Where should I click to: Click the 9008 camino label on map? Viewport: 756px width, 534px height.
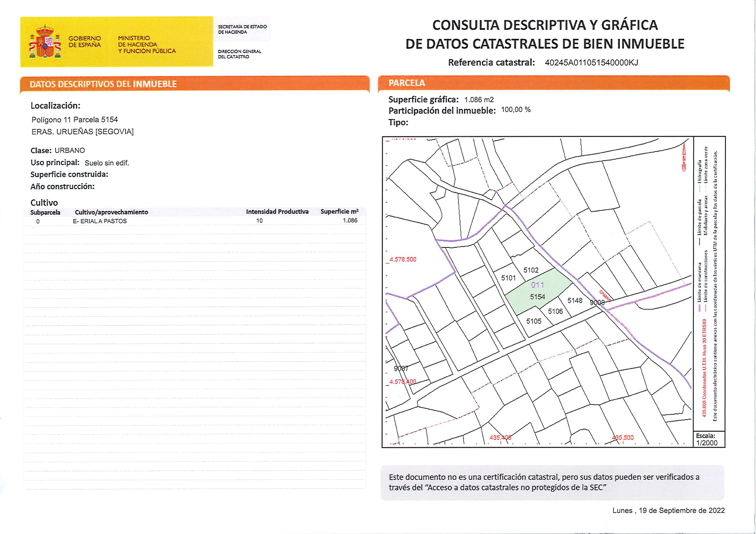click(597, 303)
